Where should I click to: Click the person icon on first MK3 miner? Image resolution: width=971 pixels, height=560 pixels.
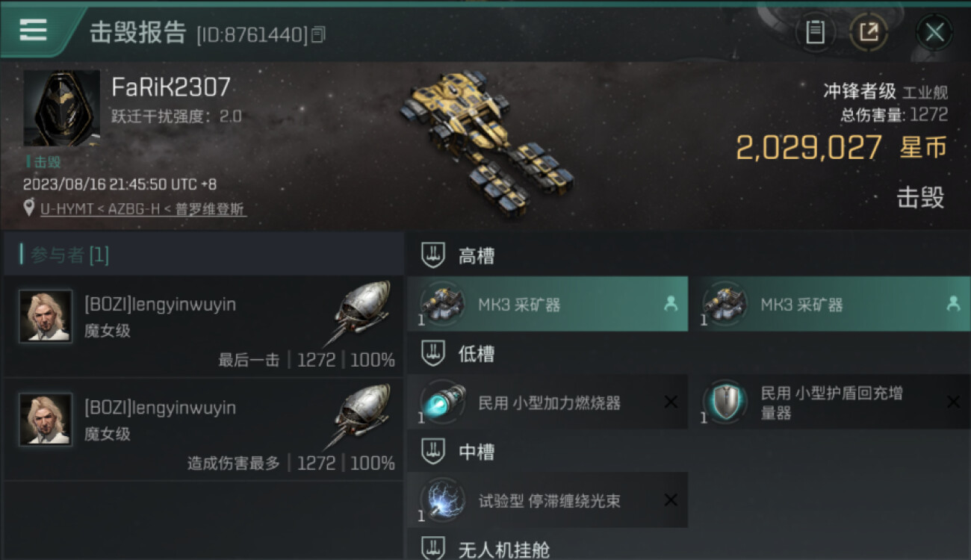coord(671,303)
